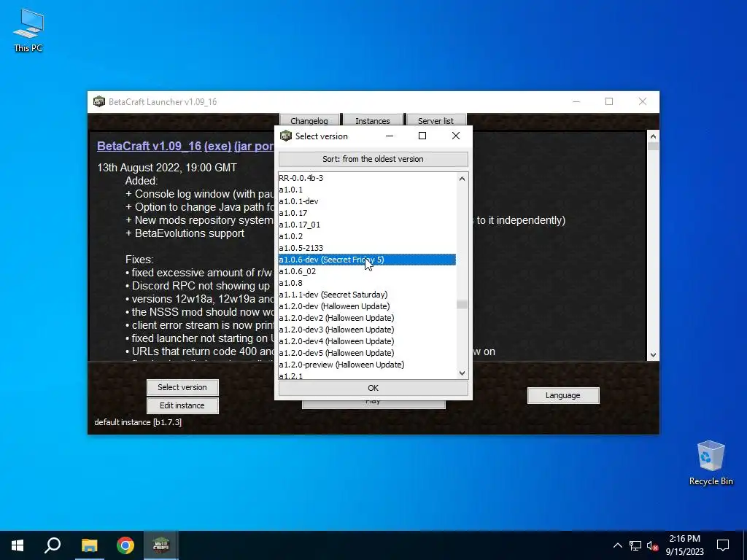Click the Select version button
Viewport: 747px width, 560px height.
(182, 387)
